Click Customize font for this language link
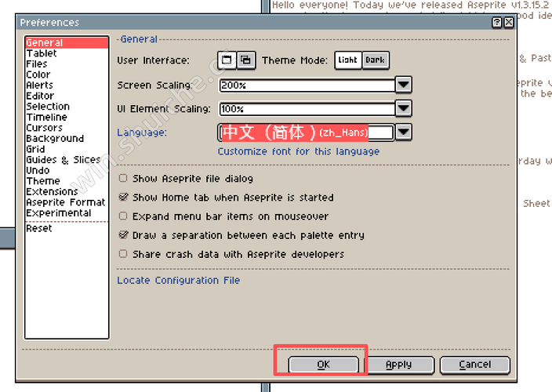 tap(299, 151)
